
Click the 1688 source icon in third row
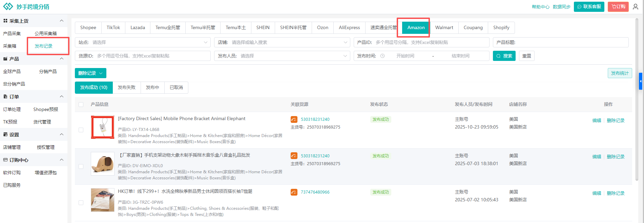294,192
